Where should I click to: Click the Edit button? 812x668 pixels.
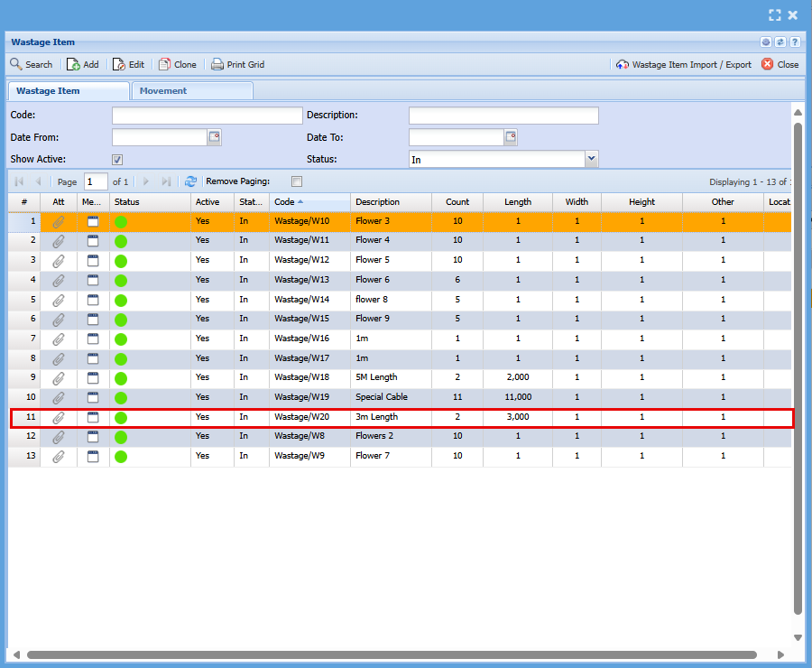click(x=128, y=64)
